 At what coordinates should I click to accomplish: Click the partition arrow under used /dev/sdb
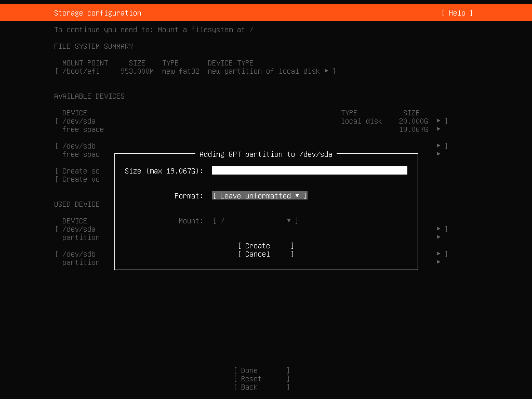[x=438, y=262]
